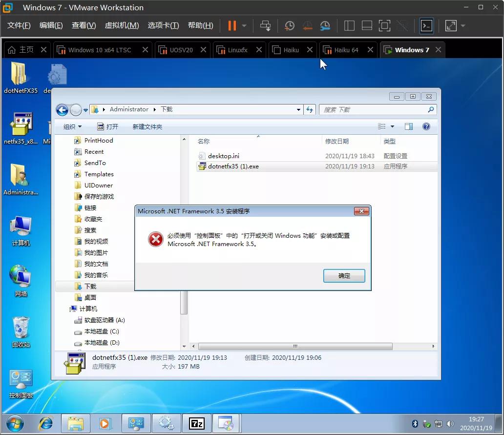Click inside the 搜索 下载 search box
This screenshot has width=504, height=435.
tap(371, 109)
